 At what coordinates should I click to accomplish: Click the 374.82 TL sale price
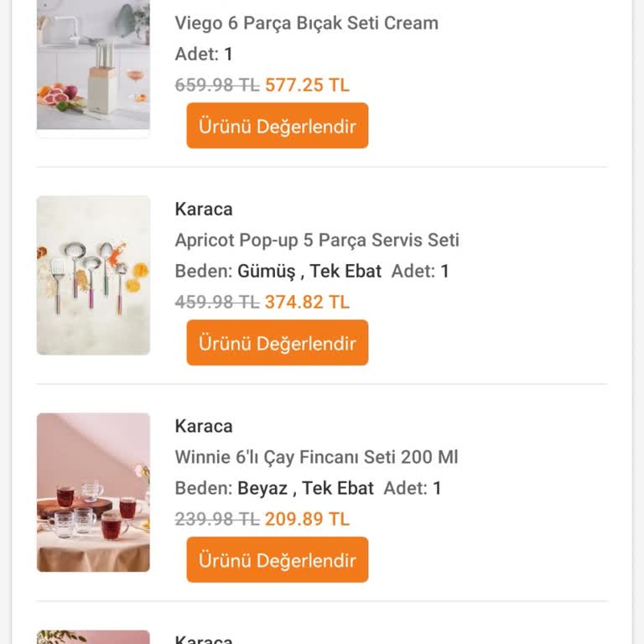[x=307, y=302]
